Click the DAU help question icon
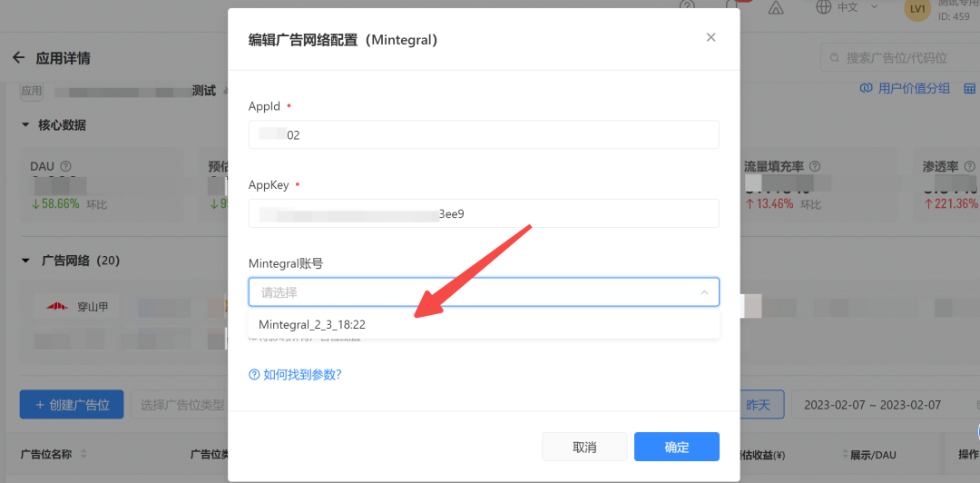This screenshot has height=483, width=980. pos(66,167)
